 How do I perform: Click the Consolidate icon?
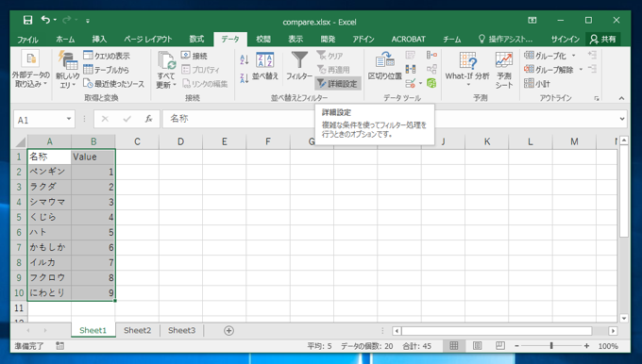[432, 56]
